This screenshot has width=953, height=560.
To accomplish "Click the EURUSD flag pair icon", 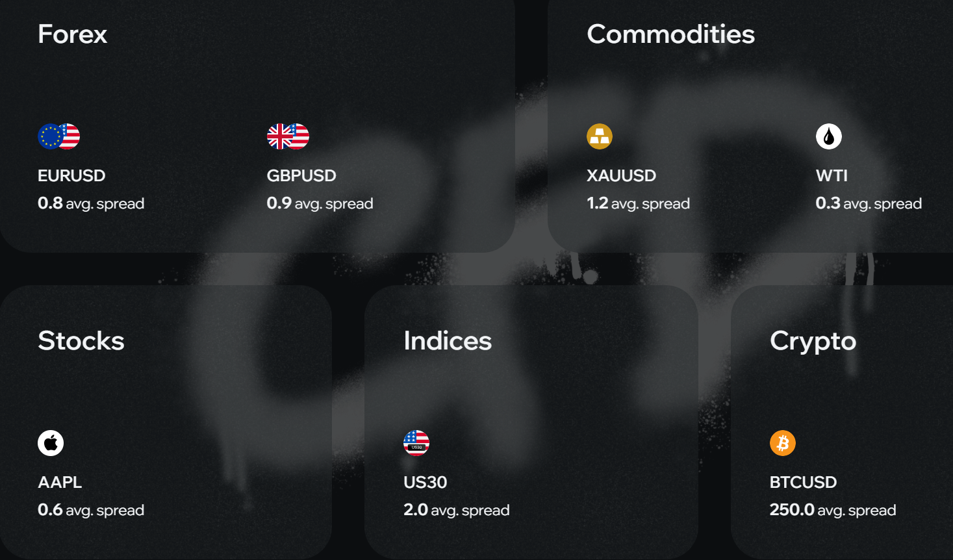I will coord(59,136).
